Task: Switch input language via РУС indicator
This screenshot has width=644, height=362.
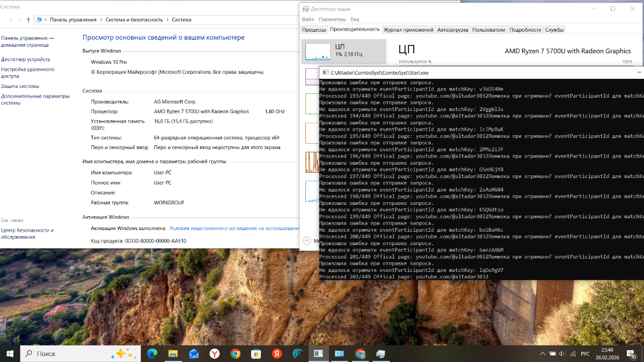Action: [585, 353]
